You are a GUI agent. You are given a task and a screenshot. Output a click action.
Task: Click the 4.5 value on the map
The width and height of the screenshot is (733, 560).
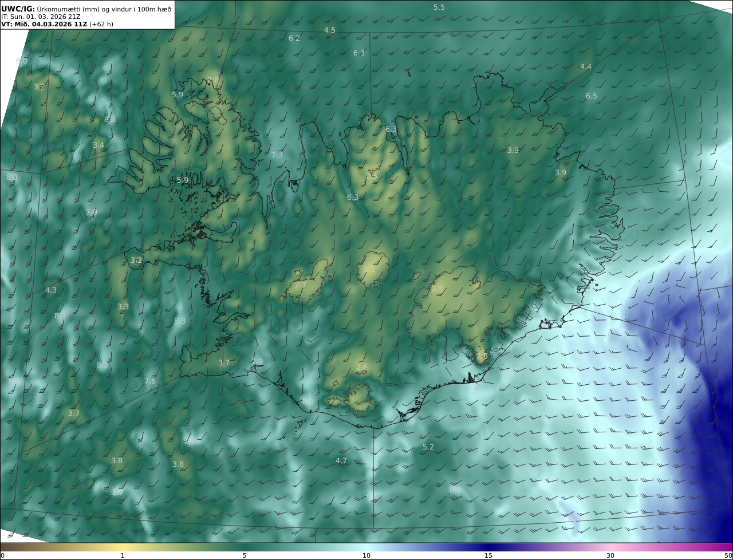point(330,30)
